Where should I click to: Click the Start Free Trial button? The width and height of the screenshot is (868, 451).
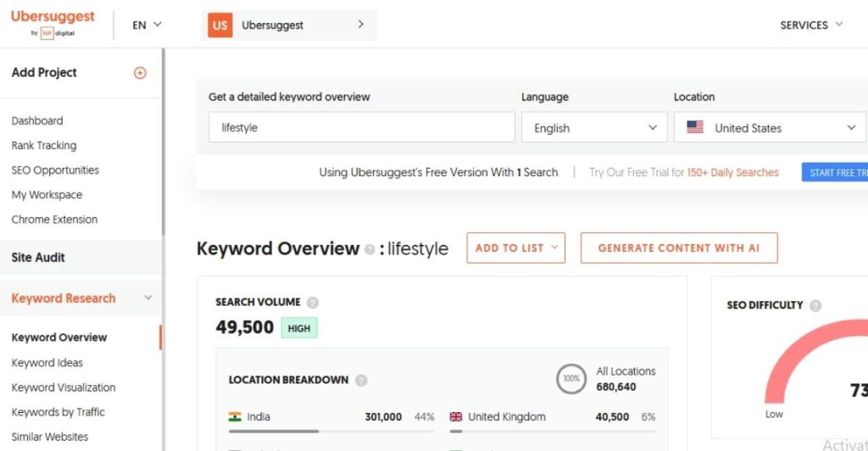tap(835, 173)
